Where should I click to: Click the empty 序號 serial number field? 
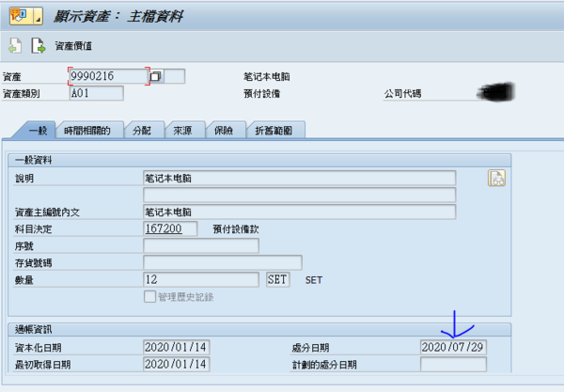tap(200, 245)
